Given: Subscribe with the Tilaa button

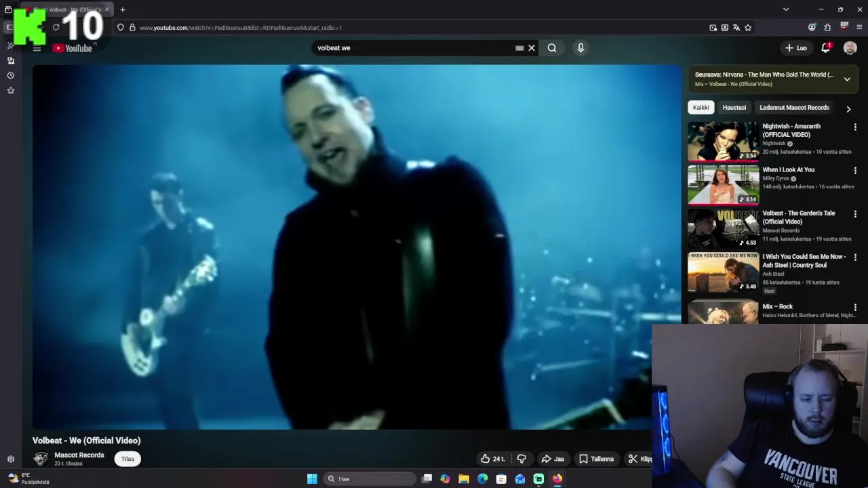Looking at the screenshot, I should 127,459.
